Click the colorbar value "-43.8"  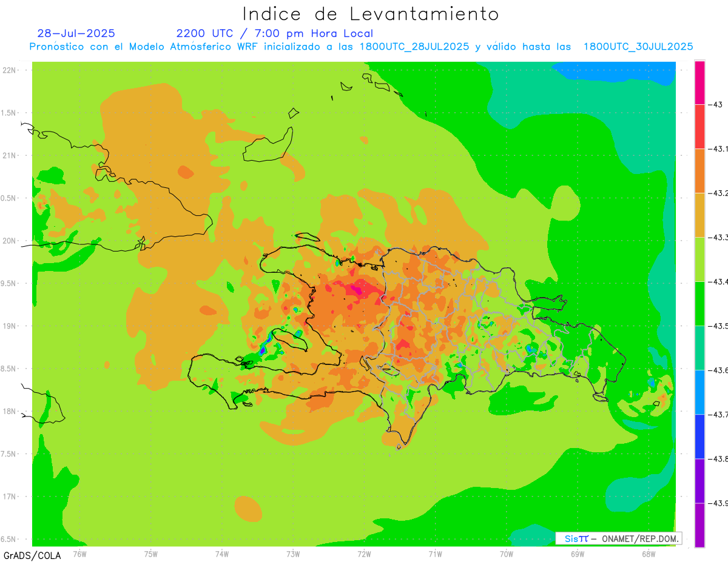point(719,458)
